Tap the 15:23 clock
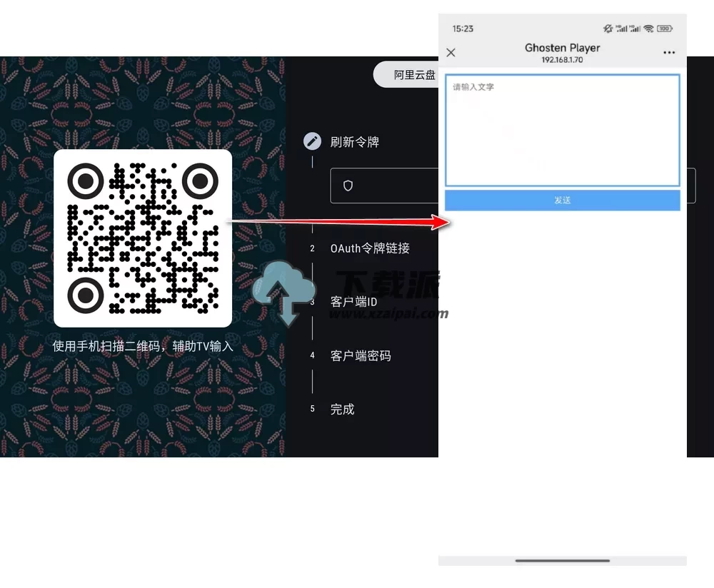The width and height of the screenshot is (714, 588). coord(463,29)
